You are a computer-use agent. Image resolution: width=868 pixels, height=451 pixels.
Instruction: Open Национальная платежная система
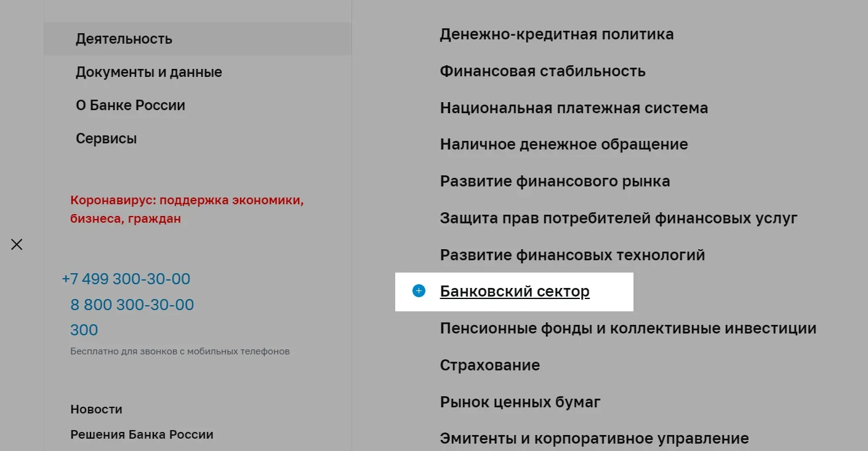[574, 108]
